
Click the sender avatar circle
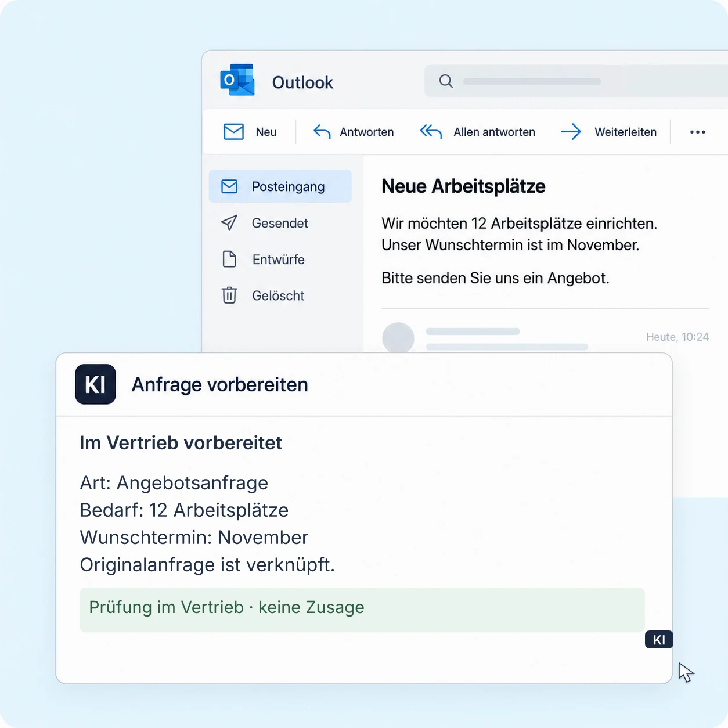coord(398,338)
